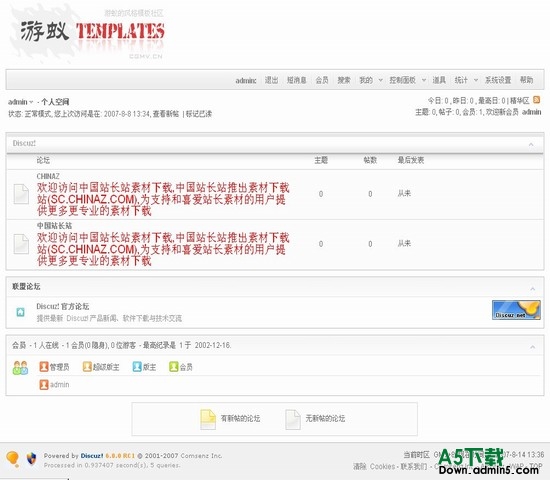Viewport: 550px width, 480px height.
Task: Click the online user name admin
Action: [x=60, y=385]
